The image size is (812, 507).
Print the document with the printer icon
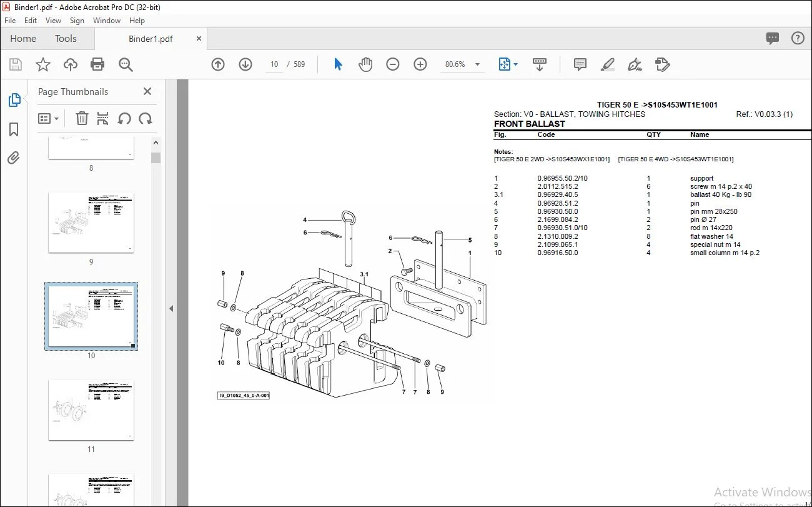(x=97, y=64)
